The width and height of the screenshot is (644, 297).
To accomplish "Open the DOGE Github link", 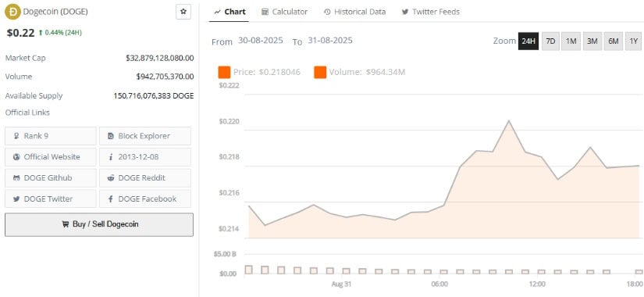I will point(51,177).
